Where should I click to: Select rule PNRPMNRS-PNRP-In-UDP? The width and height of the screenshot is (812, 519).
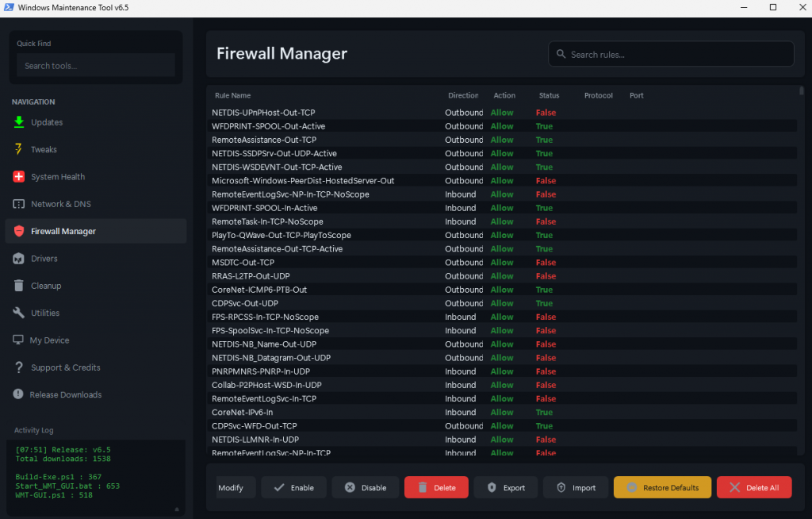[x=502, y=371]
